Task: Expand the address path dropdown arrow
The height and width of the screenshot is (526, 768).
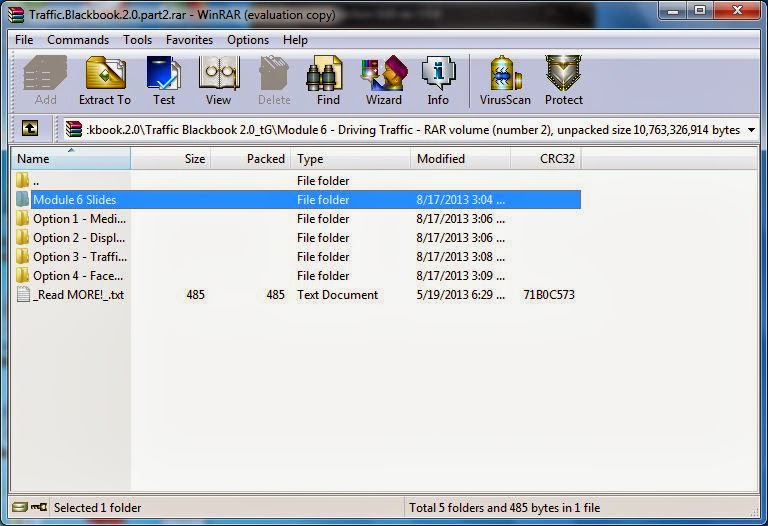Action: point(751,130)
